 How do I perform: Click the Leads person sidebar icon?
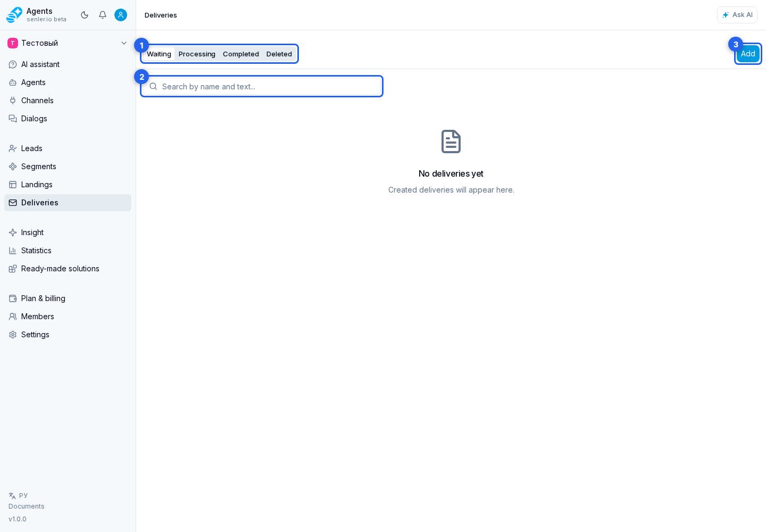point(13,148)
